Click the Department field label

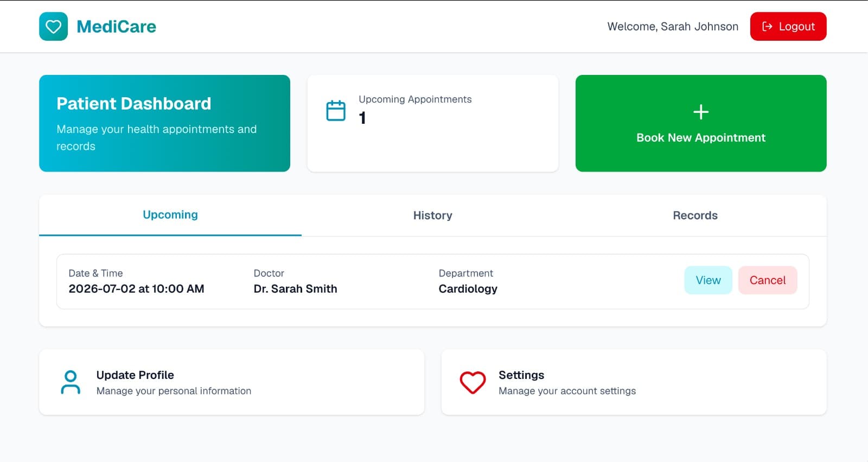(465, 273)
